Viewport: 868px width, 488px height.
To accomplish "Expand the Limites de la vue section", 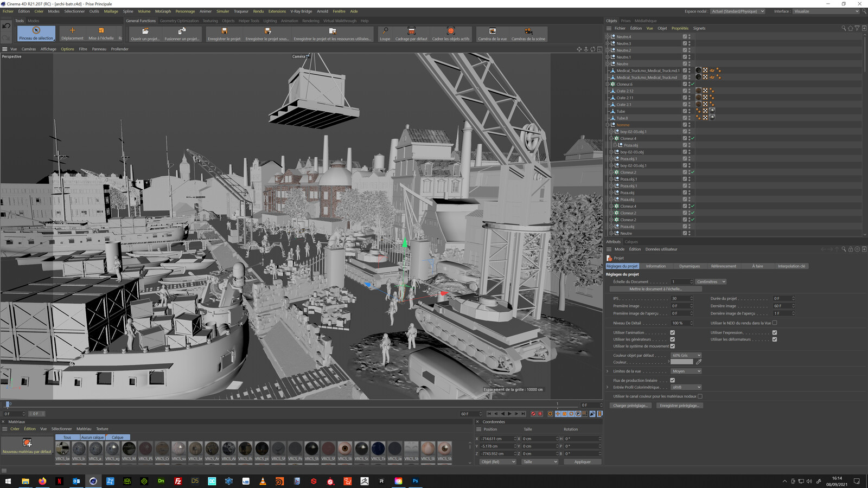I will (608, 371).
